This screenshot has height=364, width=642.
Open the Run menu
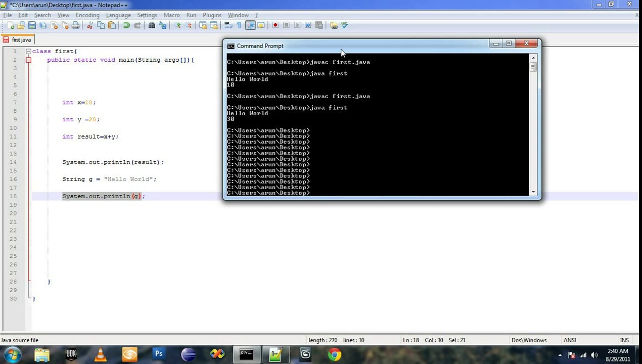pyautogui.click(x=191, y=15)
